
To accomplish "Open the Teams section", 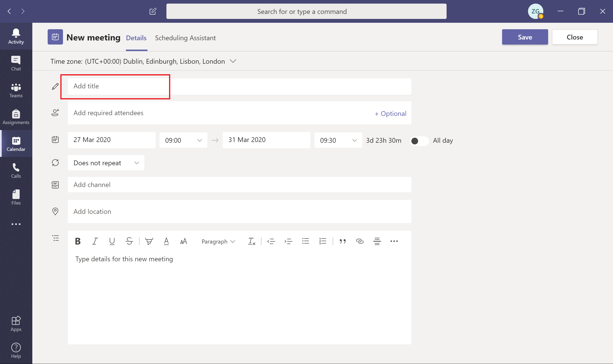I will [x=16, y=90].
